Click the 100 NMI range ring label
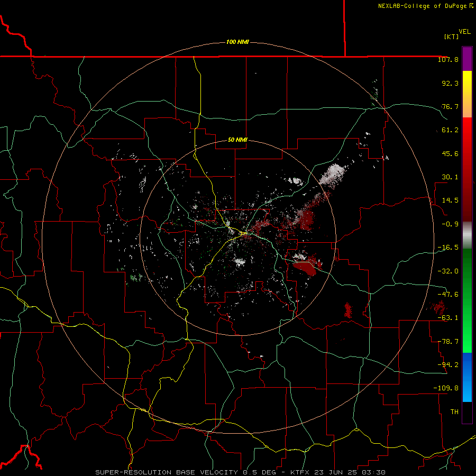Viewport: 476px width, 476px height. (237, 42)
